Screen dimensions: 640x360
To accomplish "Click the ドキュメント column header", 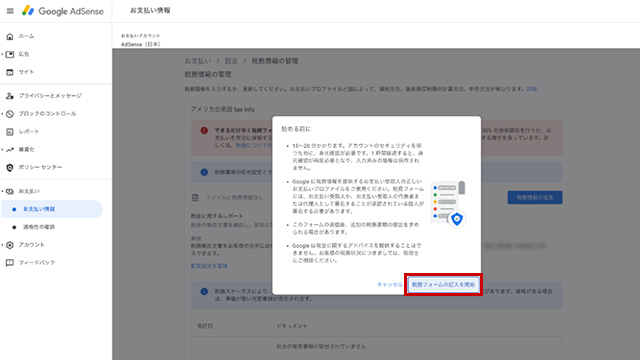I will pyautogui.click(x=291, y=326).
